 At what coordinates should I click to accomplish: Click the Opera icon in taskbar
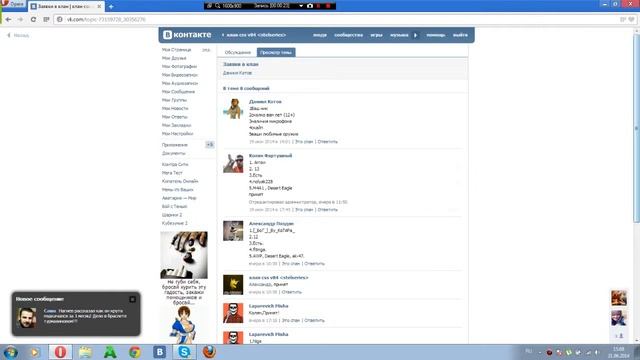click(x=60, y=352)
